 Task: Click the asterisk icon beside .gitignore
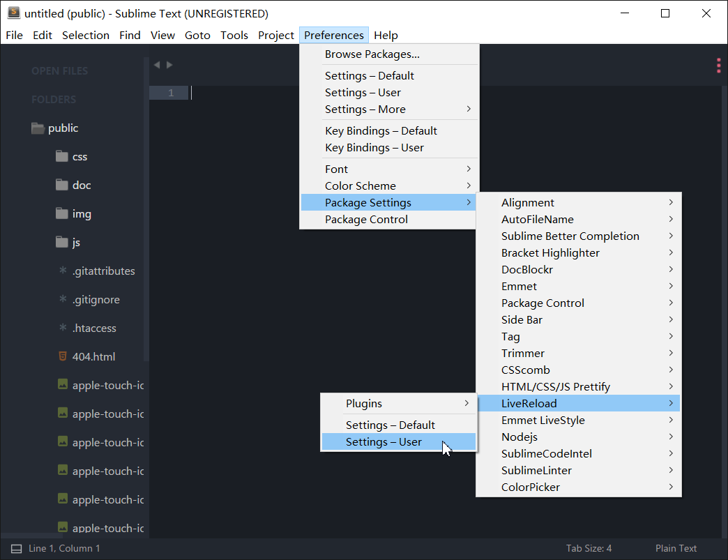click(x=63, y=299)
